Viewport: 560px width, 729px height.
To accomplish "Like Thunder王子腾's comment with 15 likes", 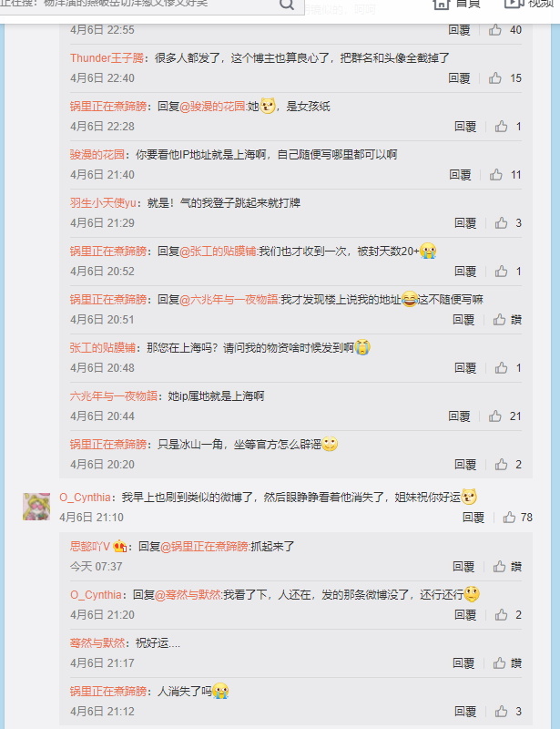I will [495, 78].
